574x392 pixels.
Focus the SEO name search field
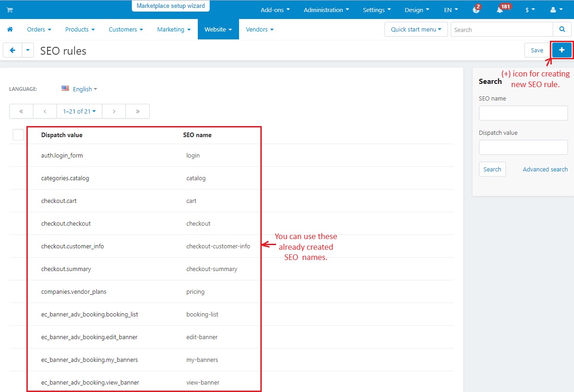click(523, 113)
